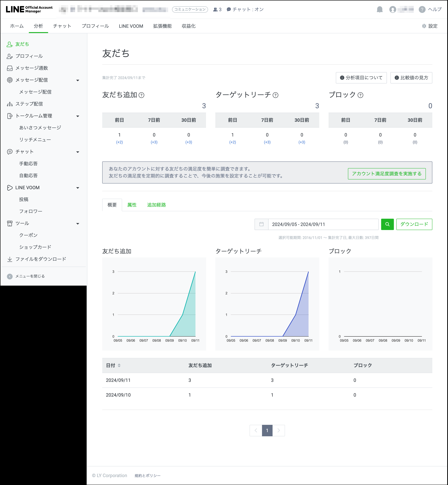Collapse the ツール sidebar section arrow

[78, 224]
